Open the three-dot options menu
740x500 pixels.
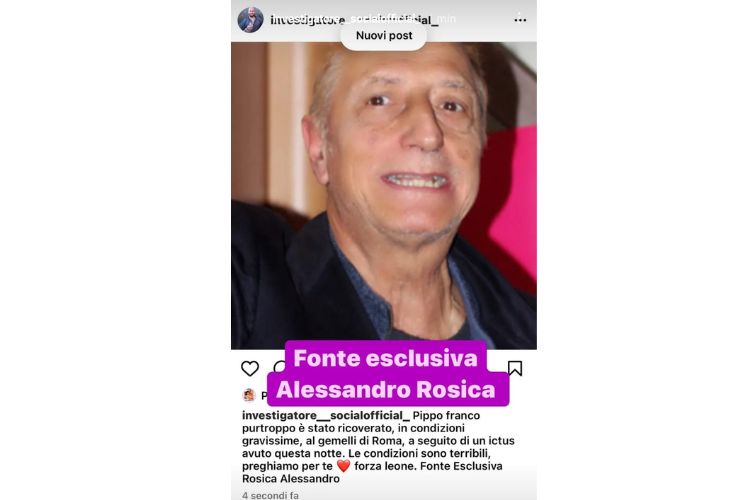(520, 19)
